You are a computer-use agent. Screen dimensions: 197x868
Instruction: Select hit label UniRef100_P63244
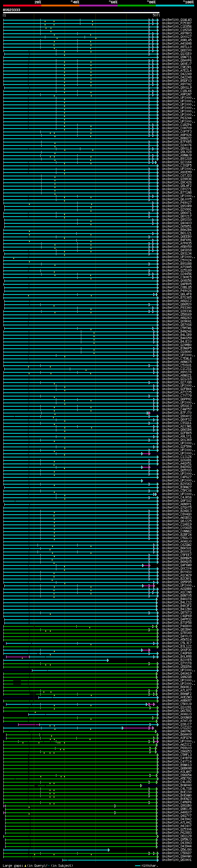[x=177, y=118]
